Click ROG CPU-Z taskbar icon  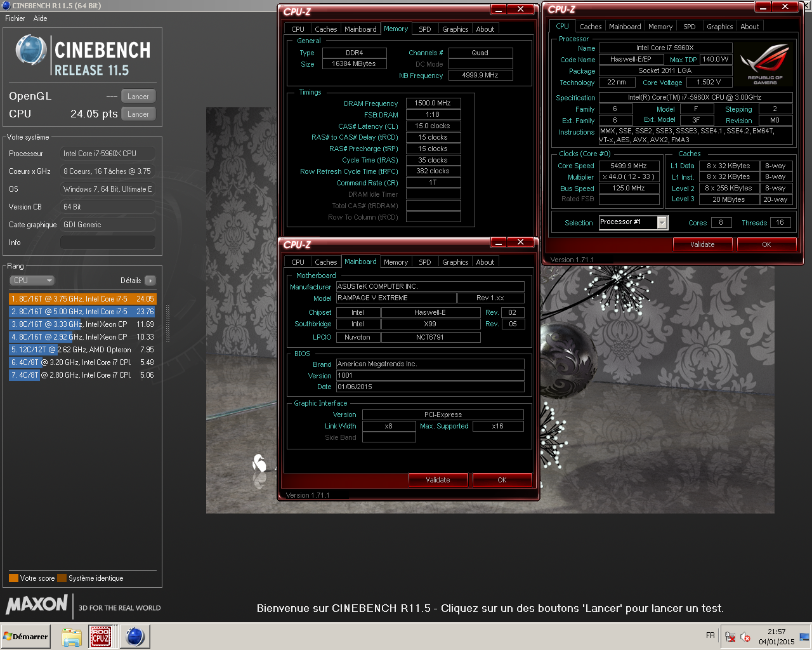[101, 637]
